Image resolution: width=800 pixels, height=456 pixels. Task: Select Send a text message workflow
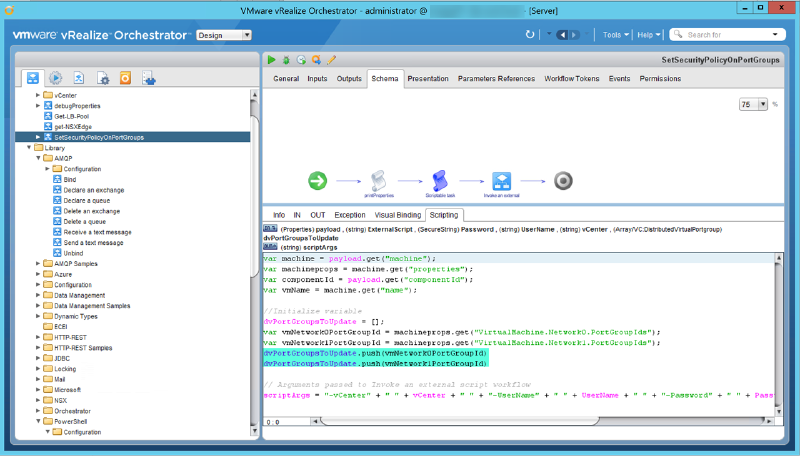click(93, 243)
